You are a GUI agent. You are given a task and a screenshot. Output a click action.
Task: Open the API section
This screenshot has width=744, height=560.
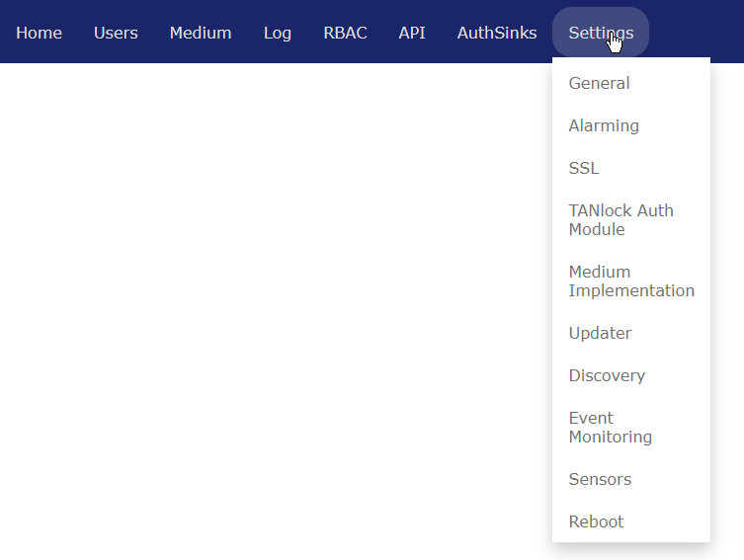(x=412, y=33)
